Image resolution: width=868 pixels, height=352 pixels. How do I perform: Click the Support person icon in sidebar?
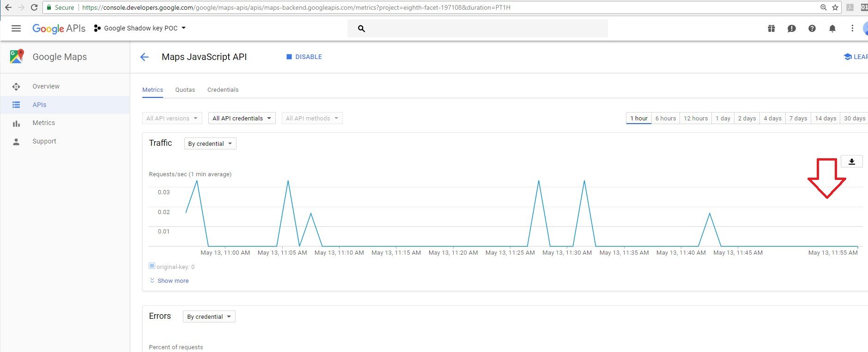coord(16,142)
